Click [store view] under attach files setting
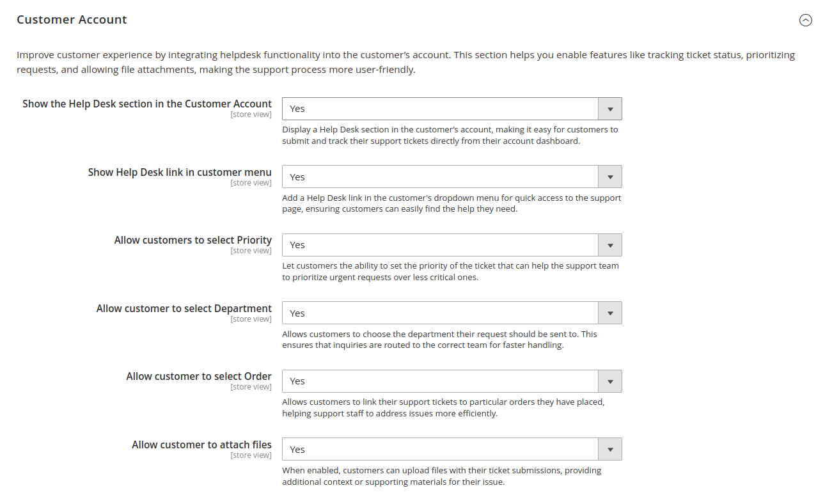Screen dimensions: 832x504 pyautogui.click(x=251, y=455)
